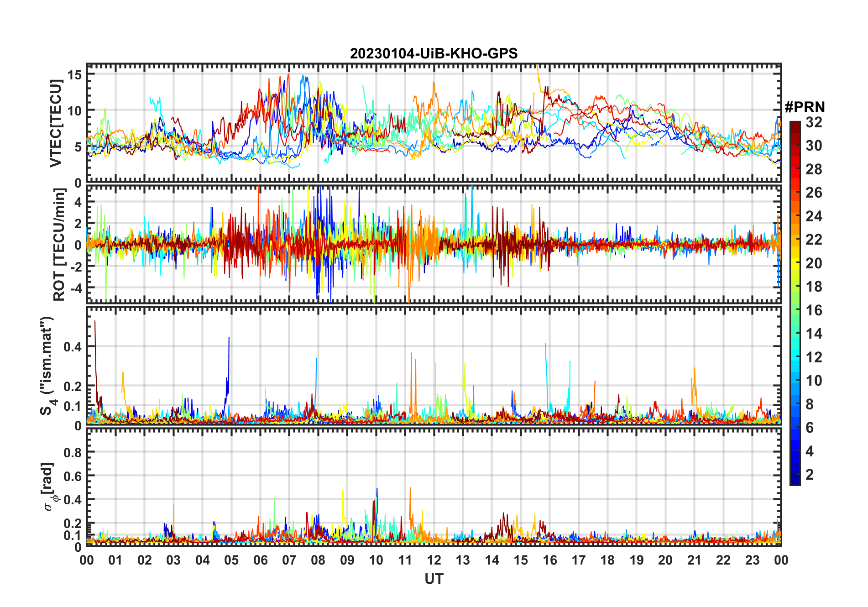Click the UT x-axis label
The height and width of the screenshot is (607, 868).
pos(434,579)
